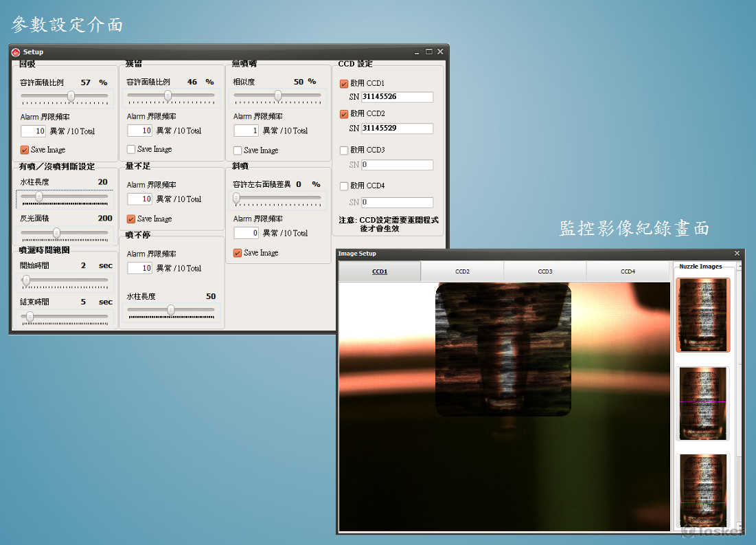756x545 pixels.
Task: Enable Save Image in the 殘留 section
Action: point(131,149)
